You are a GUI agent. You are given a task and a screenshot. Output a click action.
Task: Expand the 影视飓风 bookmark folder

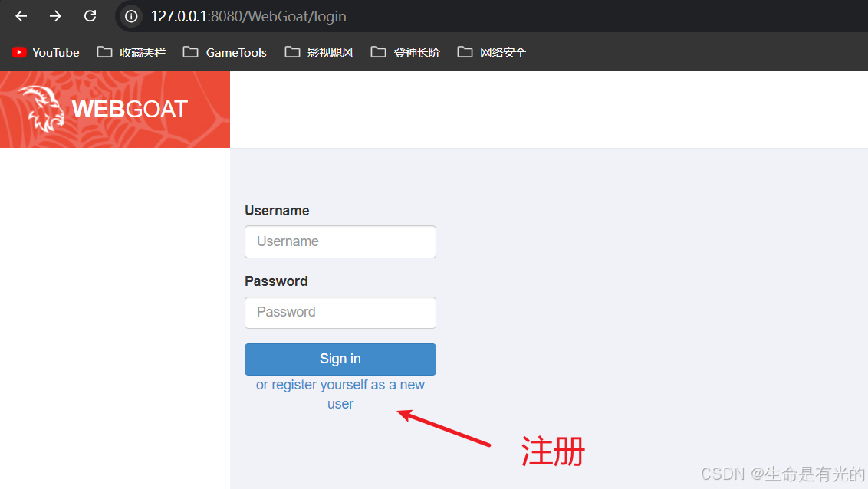coord(319,53)
